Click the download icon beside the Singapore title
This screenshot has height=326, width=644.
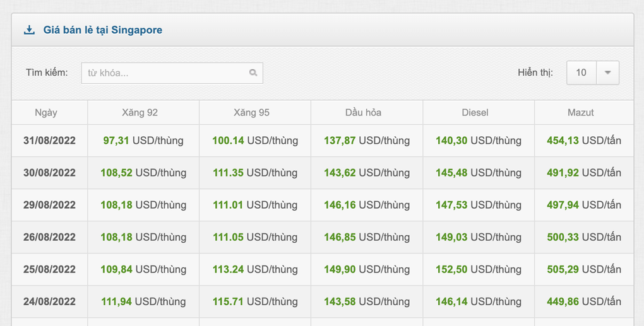point(29,30)
